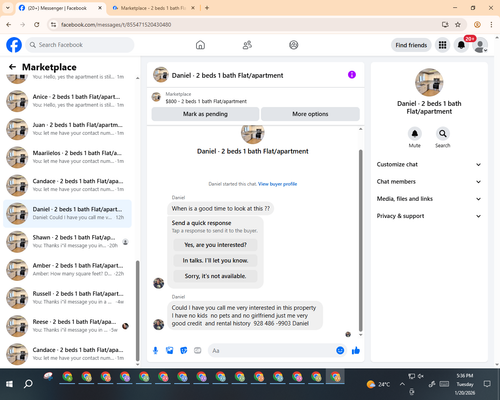Open Daniel's avatar next to last message

tap(158, 324)
